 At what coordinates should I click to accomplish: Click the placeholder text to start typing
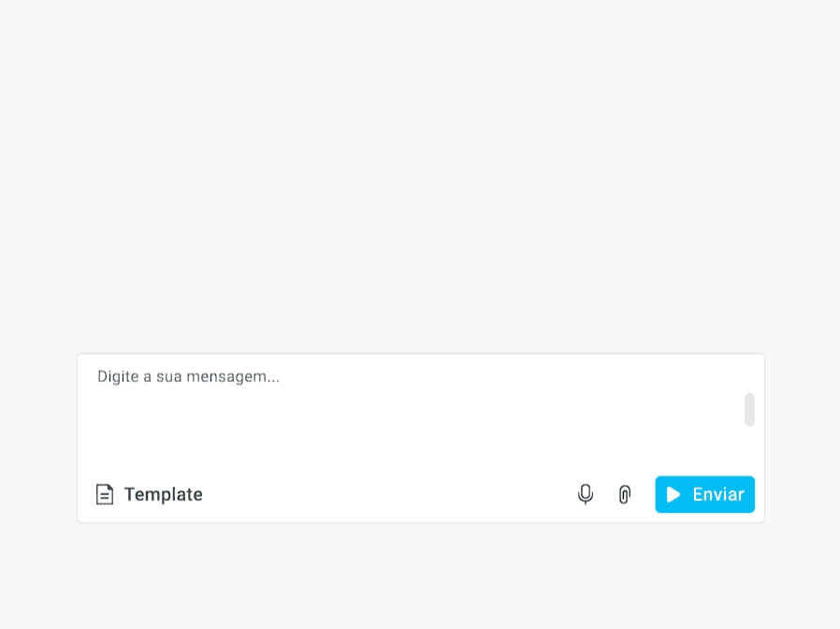[x=187, y=376]
